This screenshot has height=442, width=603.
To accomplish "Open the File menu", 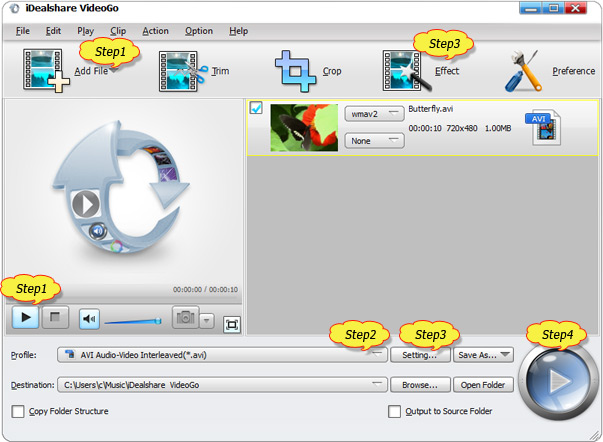I will pyautogui.click(x=23, y=31).
